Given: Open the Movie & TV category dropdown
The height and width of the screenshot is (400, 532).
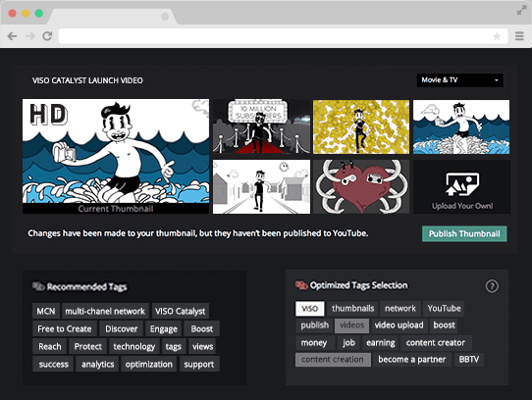Looking at the screenshot, I should [459, 80].
